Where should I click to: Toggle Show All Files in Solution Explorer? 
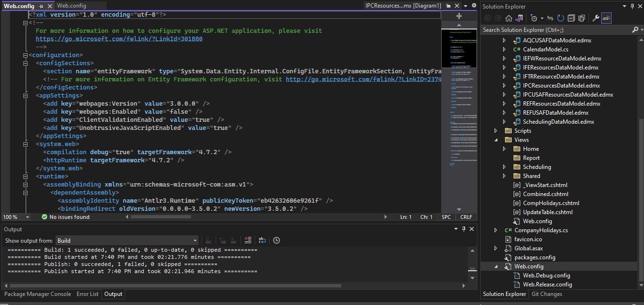point(582,18)
